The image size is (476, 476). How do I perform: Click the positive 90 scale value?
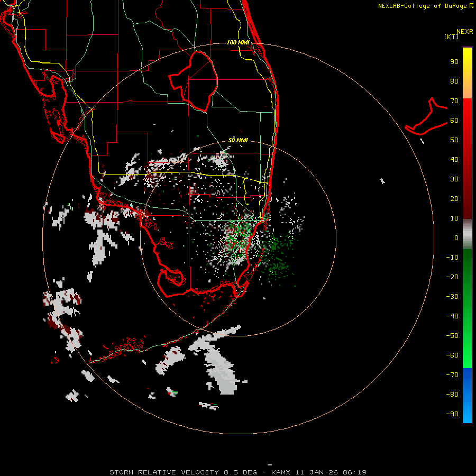point(454,62)
